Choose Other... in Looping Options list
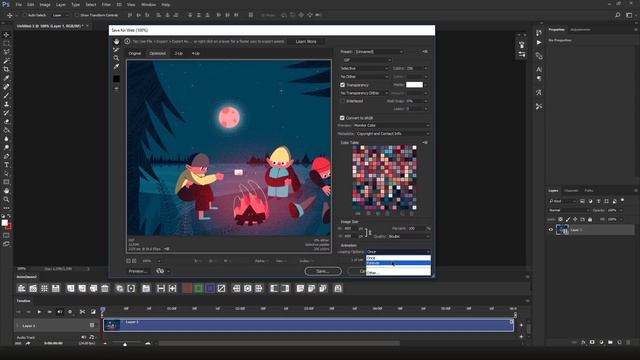 398,273
